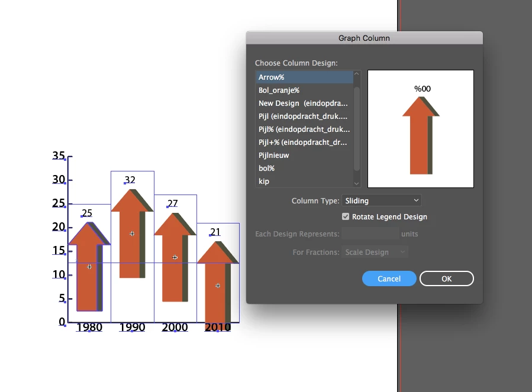
Task: Click the 0 value axis label
Action: [62, 322]
